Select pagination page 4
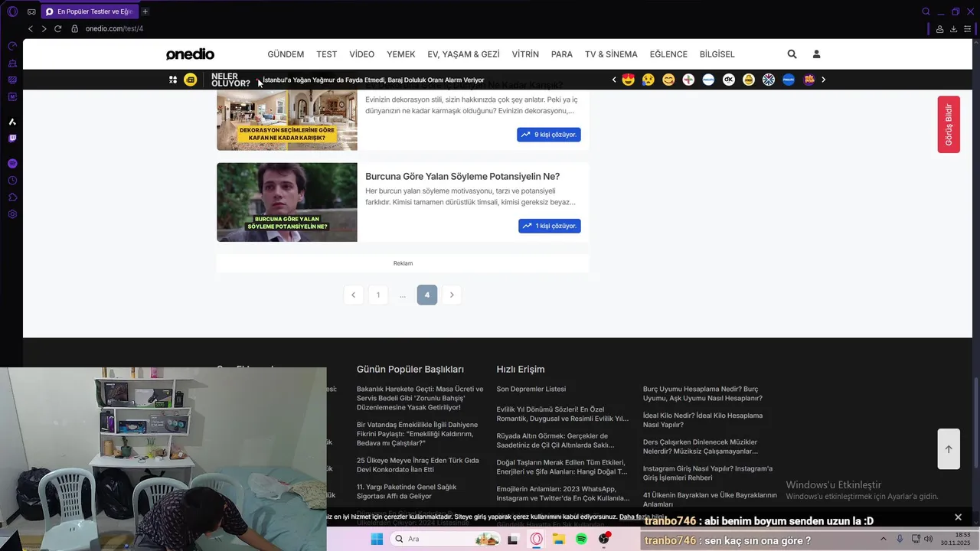Viewport: 980px width, 551px height. click(x=427, y=295)
